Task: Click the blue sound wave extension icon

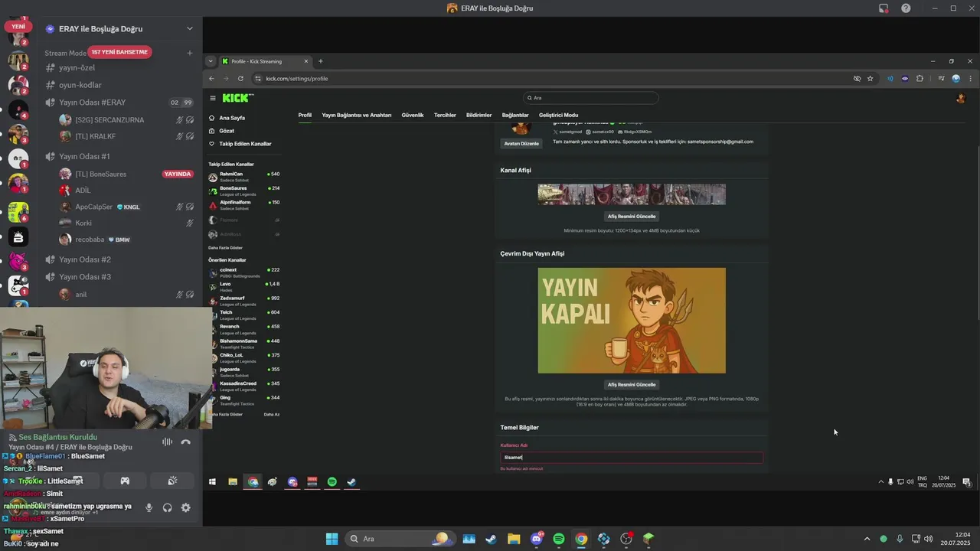Action: pos(890,78)
